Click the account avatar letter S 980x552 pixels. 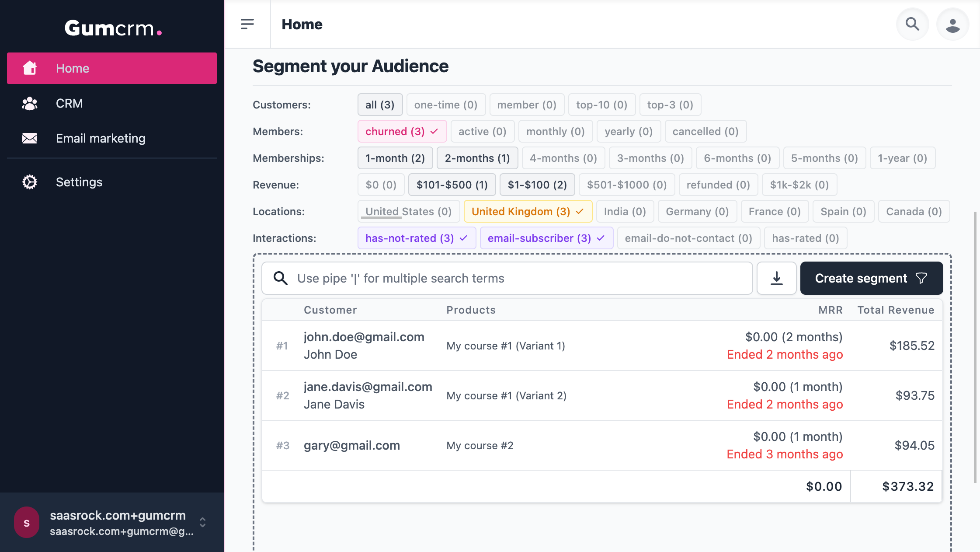pos(27,522)
